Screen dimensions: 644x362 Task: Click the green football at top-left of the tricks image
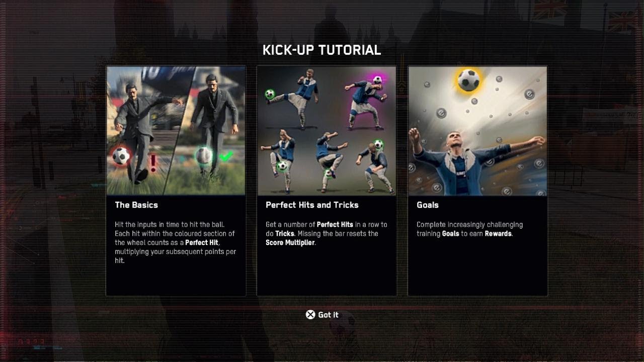coord(270,94)
